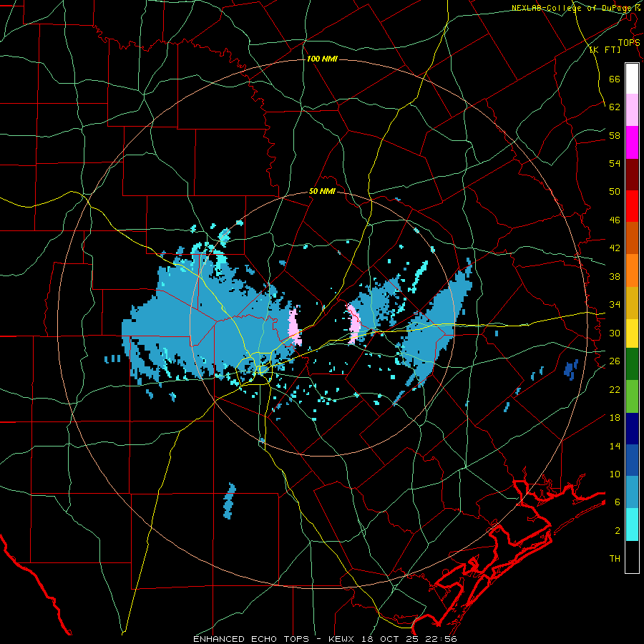Click the legend value '2'
644x644 pixels.
tap(617, 531)
